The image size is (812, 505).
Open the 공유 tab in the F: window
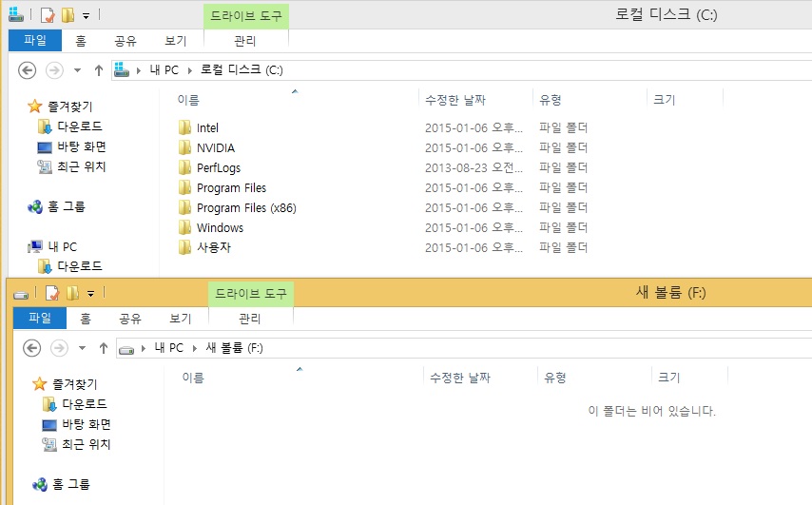coord(130,319)
